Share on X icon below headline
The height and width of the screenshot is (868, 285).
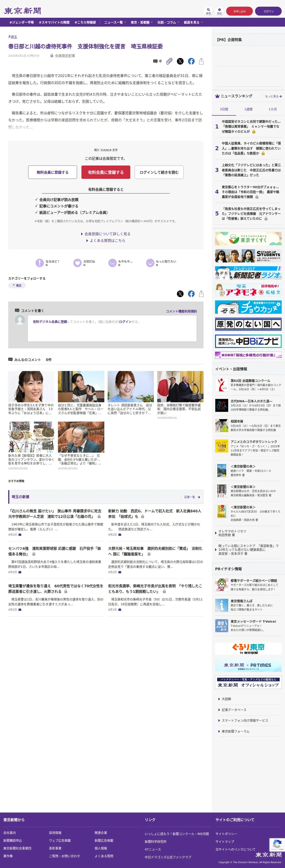(180, 61)
